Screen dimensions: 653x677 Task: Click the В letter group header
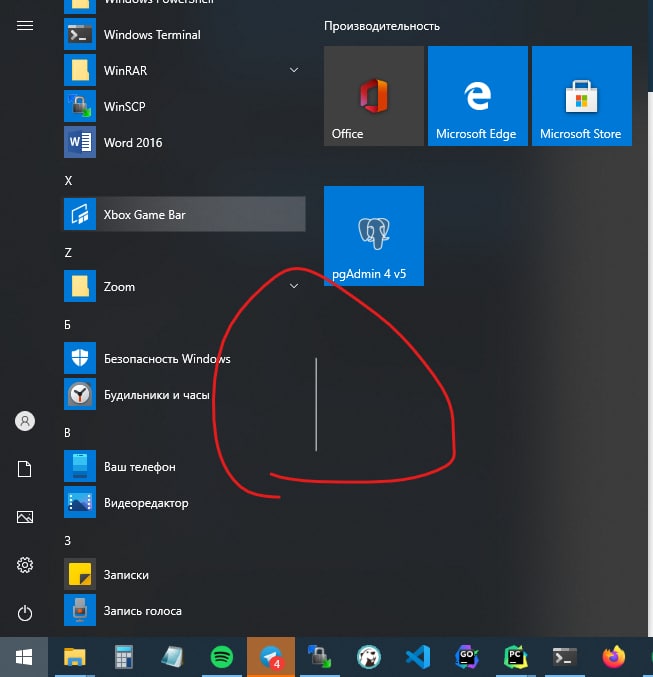pyautogui.click(x=67, y=433)
